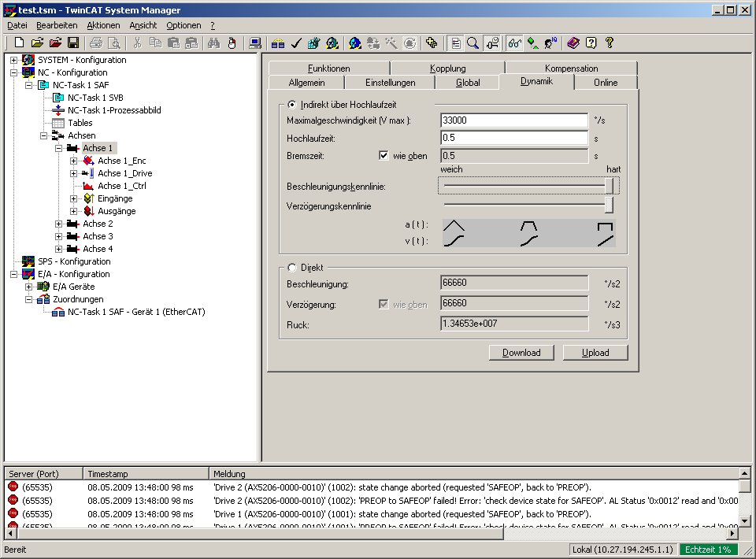Screen dimensions: 756x559
Task: Click the 'Echtzeit 1%' status indicator
Action: coord(708,550)
